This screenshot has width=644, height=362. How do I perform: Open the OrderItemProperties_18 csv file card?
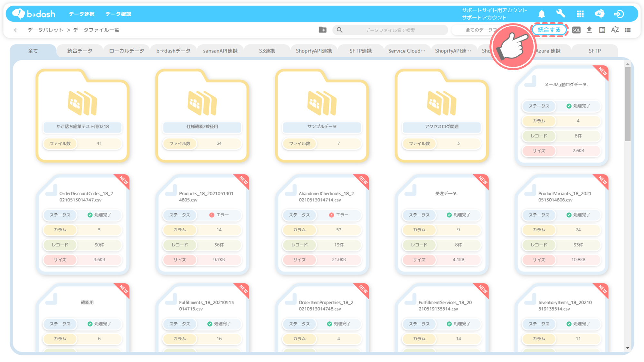click(322, 318)
